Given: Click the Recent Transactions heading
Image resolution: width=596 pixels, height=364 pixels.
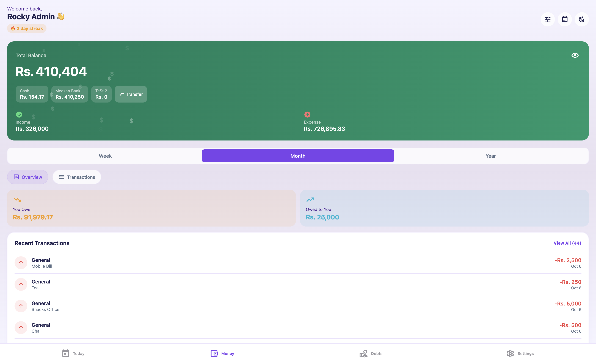Looking at the screenshot, I should coord(42,243).
